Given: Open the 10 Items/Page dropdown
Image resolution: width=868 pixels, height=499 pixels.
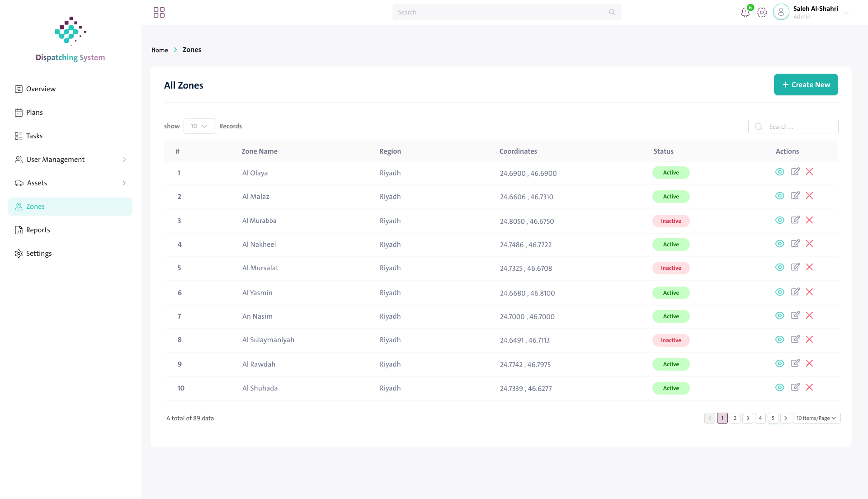Looking at the screenshot, I should 816,418.
